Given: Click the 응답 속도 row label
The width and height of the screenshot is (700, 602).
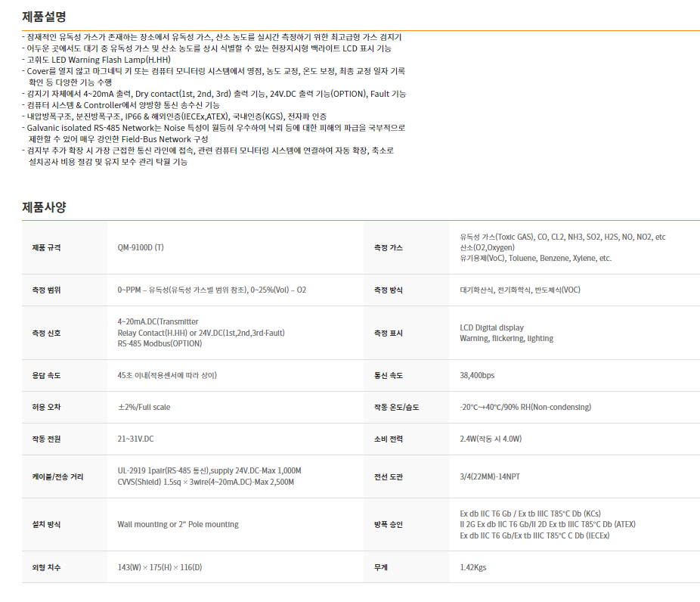Looking at the screenshot, I should [x=46, y=375].
